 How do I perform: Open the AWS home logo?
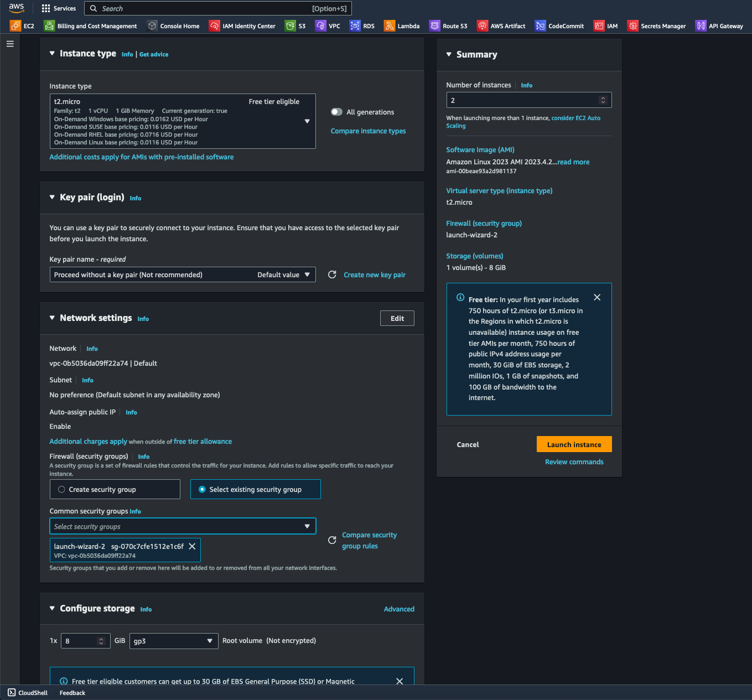(x=16, y=8)
